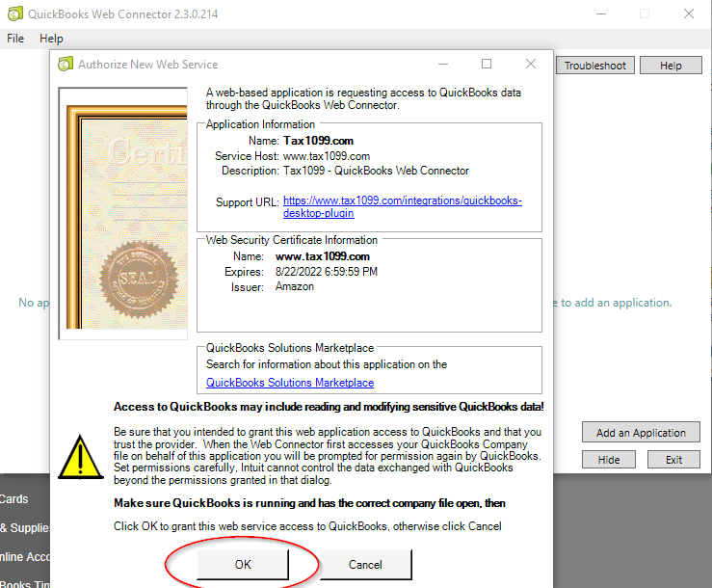Viewport: 712px width, 588px height.
Task: Close the Authorize New Web Service dialog
Action: coord(530,64)
